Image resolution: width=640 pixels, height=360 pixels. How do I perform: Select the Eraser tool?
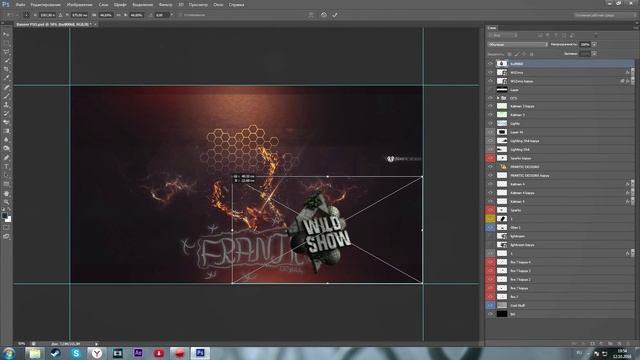coord(6,122)
